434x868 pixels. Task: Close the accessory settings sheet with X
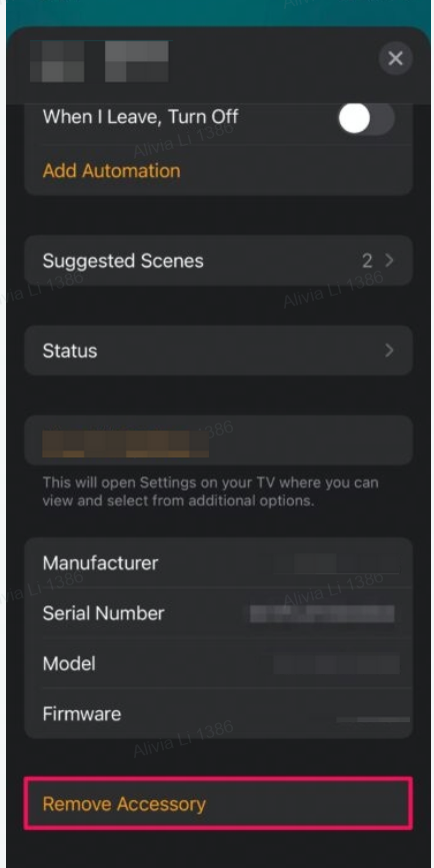395,58
